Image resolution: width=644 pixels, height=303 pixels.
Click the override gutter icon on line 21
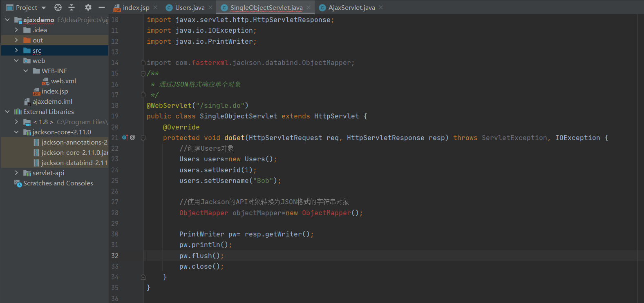point(125,138)
